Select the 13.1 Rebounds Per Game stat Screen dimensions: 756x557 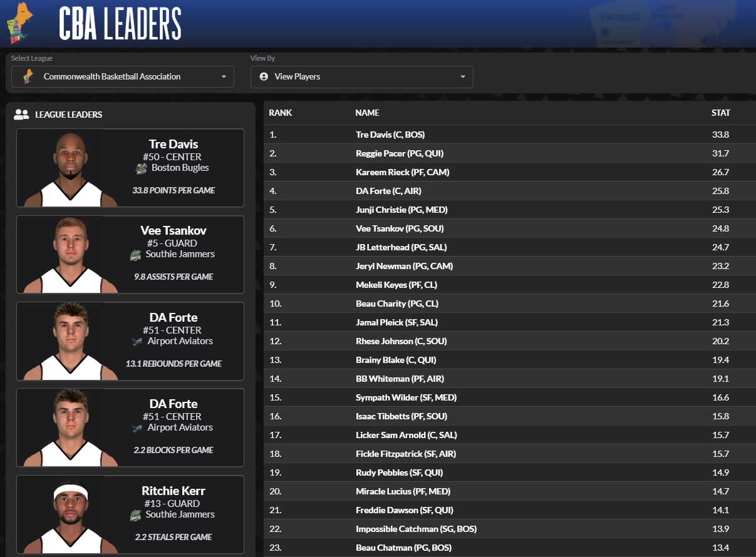click(x=173, y=364)
